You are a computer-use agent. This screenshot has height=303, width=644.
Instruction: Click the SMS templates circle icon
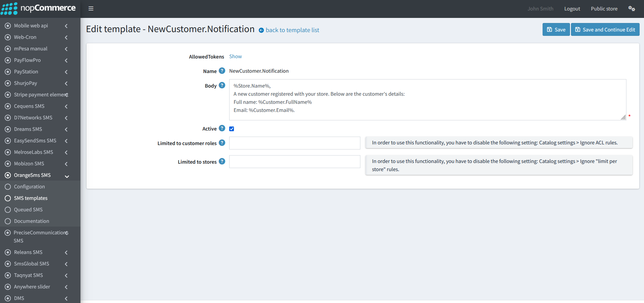click(x=8, y=198)
